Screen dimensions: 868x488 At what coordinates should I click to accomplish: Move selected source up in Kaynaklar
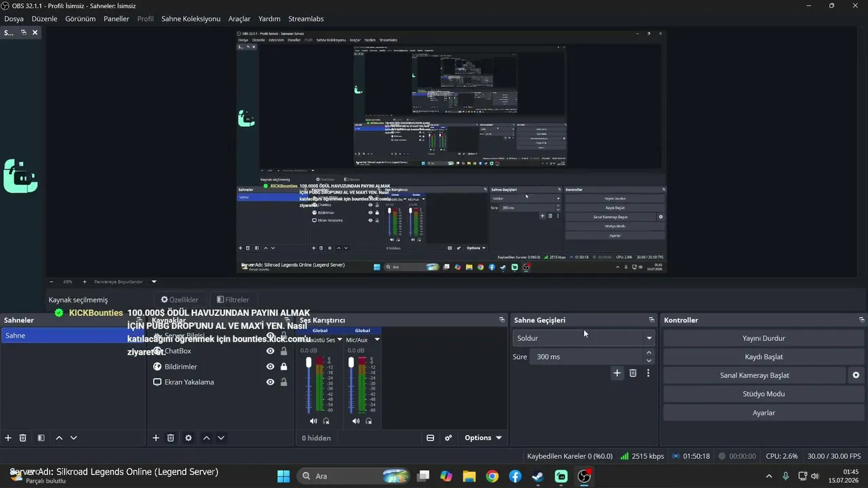(x=207, y=438)
